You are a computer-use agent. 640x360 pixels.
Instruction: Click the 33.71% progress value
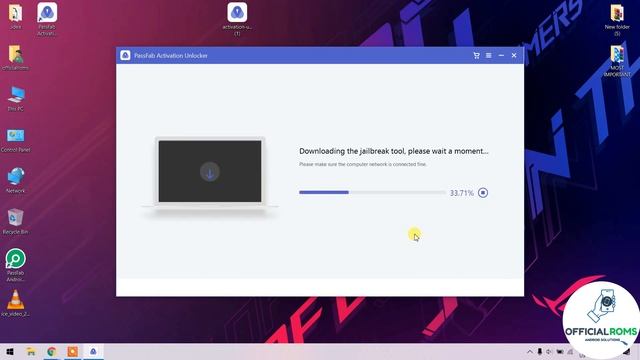[x=462, y=193]
